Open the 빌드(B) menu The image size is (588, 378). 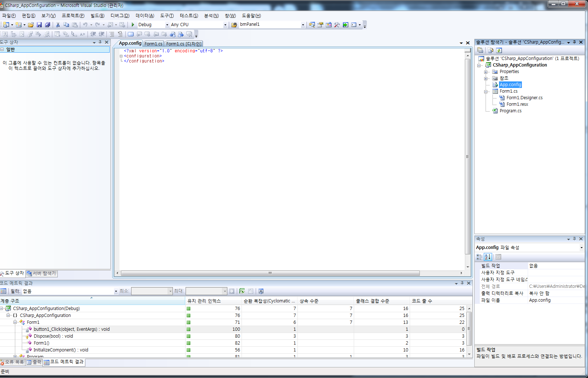pos(97,16)
